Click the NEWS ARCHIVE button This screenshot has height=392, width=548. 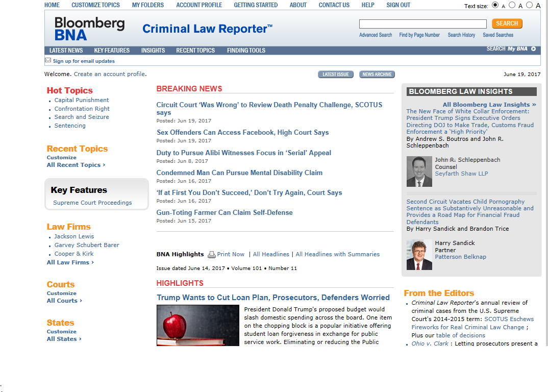coord(377,75)
